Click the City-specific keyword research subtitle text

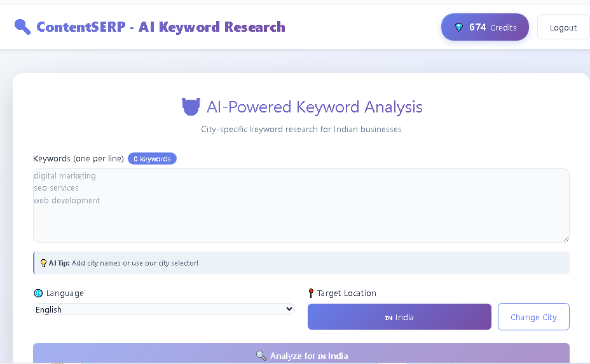[x=301, y=130]
